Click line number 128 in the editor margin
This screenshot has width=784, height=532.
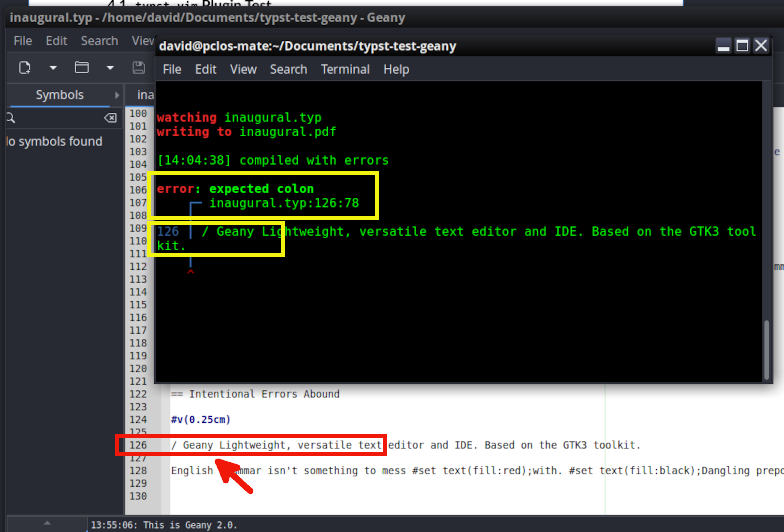click(x=138, y=471)
